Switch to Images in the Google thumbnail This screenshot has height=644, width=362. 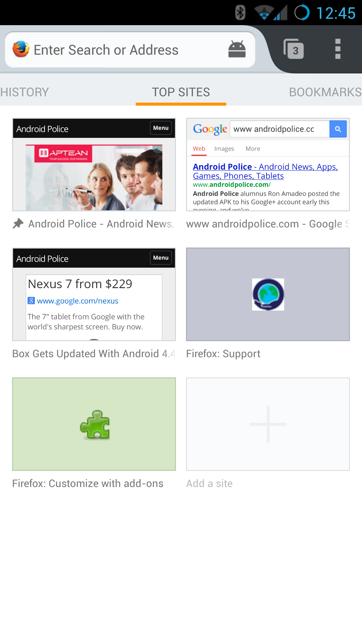(x=224, y=148)
